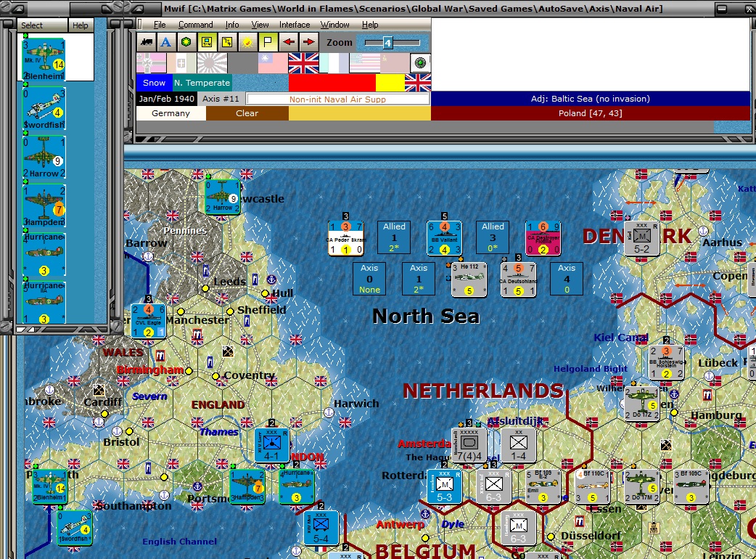
Task: Select the Japanese rising sun flag
Action: pyautogui.click(x=212, y=63)
